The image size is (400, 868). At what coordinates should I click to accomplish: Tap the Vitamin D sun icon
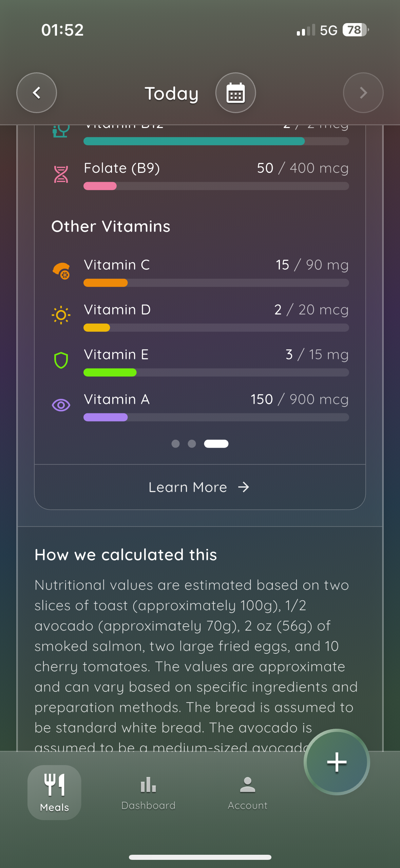pos(61,315)
